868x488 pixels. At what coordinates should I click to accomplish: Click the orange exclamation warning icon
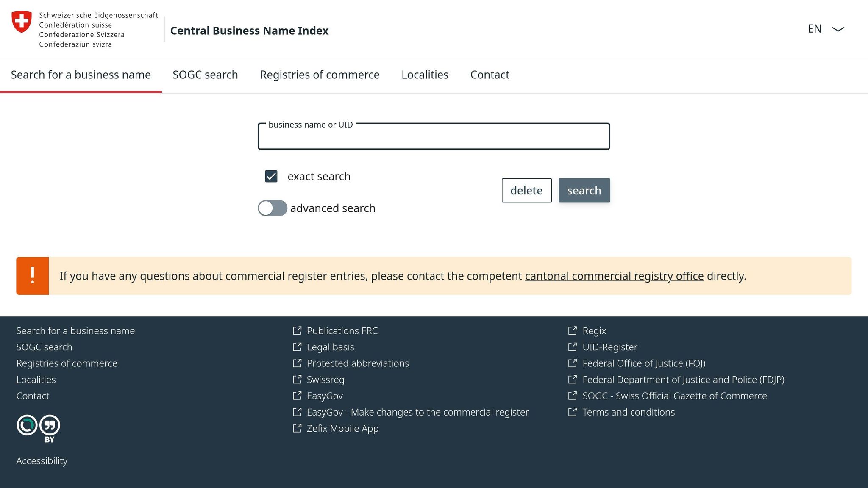pos(33,276)
